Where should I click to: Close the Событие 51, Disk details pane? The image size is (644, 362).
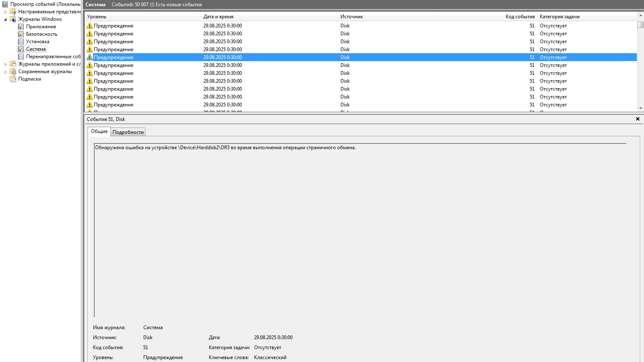point(638,119)
